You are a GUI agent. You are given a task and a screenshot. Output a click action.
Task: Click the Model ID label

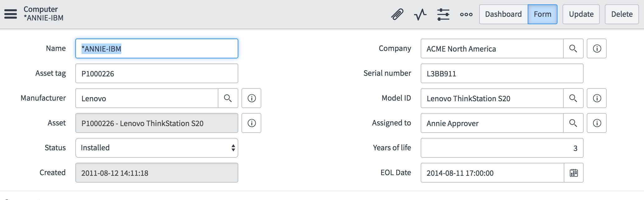(396, 98)
